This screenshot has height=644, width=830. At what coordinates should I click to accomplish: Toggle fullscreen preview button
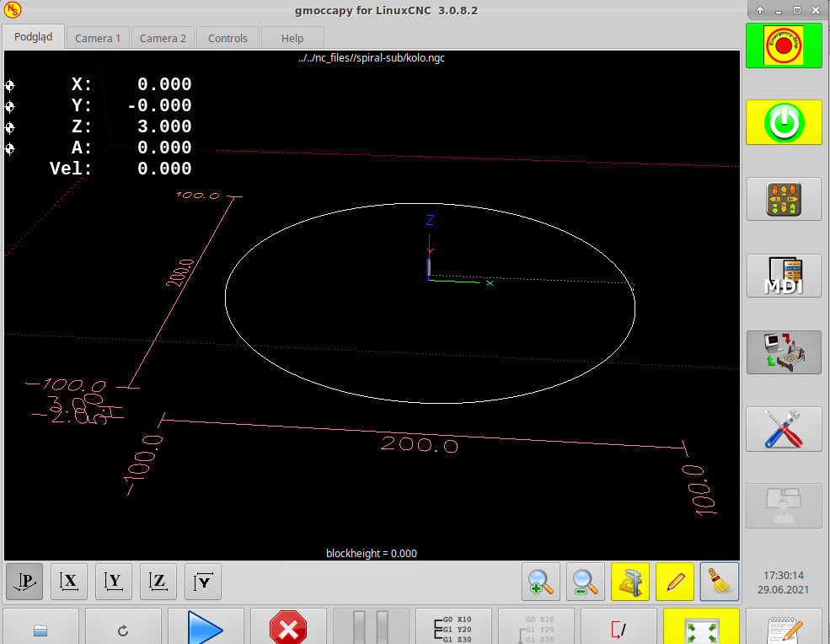point(701,627)
